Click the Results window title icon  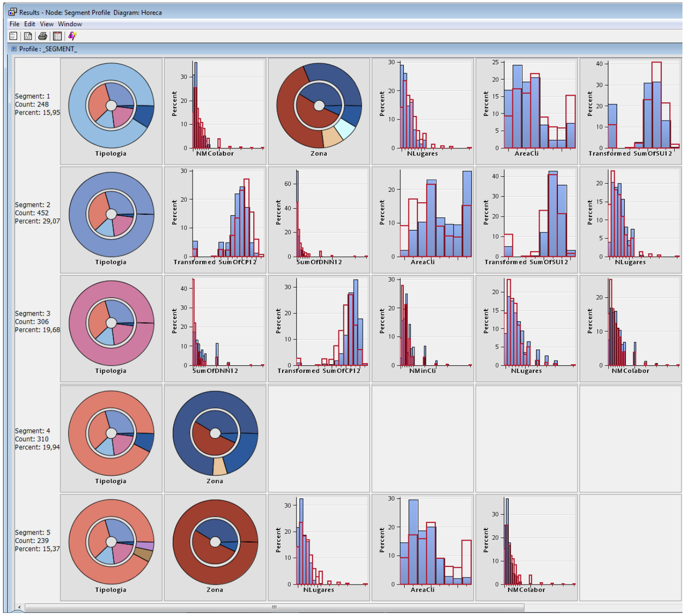(x=13, y=12)
